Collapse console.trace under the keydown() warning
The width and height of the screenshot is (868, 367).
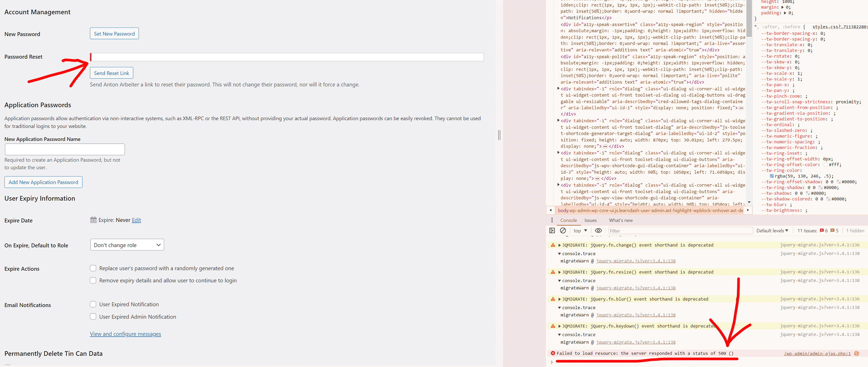[559, 335]
